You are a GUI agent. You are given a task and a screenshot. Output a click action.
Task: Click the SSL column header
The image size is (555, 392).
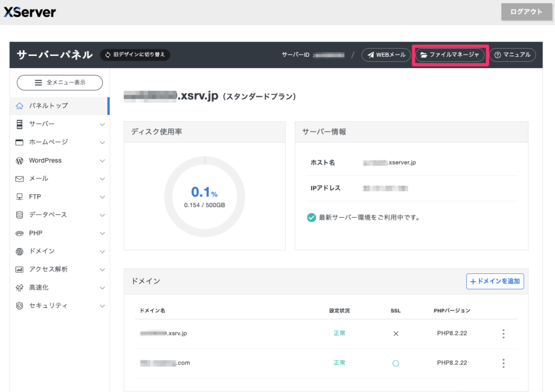[396, 311]
